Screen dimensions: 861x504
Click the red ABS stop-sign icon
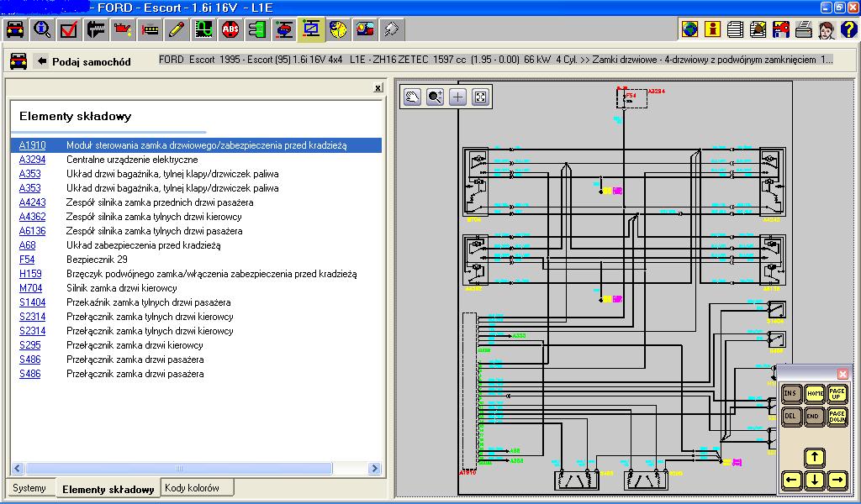[x=230, y=29]
